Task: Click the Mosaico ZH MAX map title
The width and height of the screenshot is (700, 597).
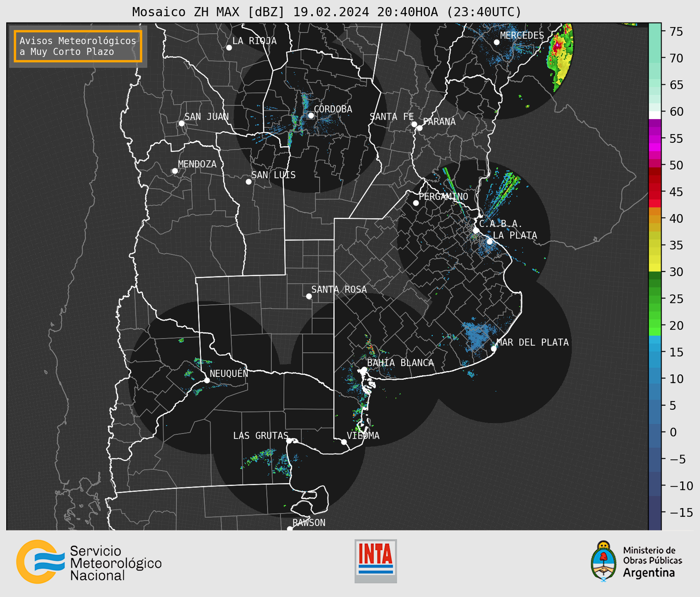Action: (x=327, y=12)
